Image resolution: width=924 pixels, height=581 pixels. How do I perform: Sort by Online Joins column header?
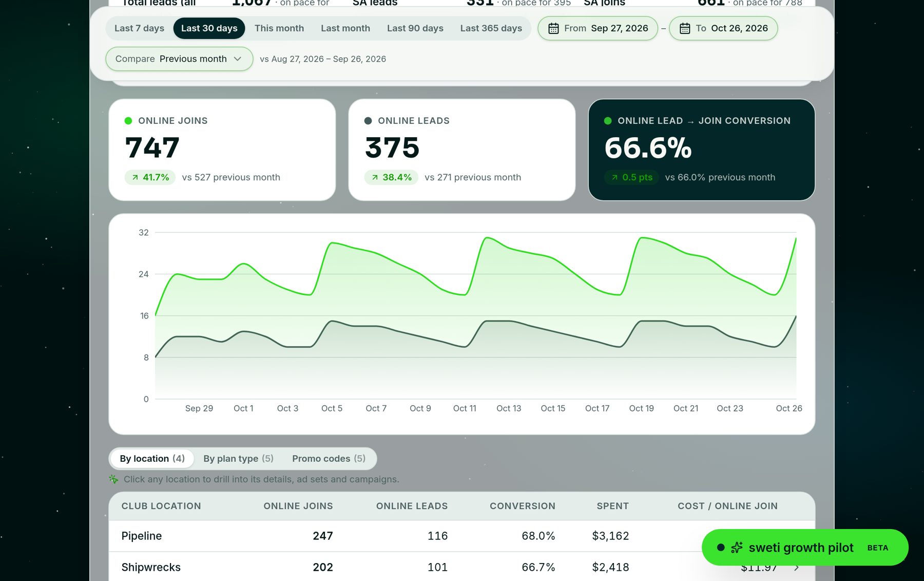coord(298,506)
